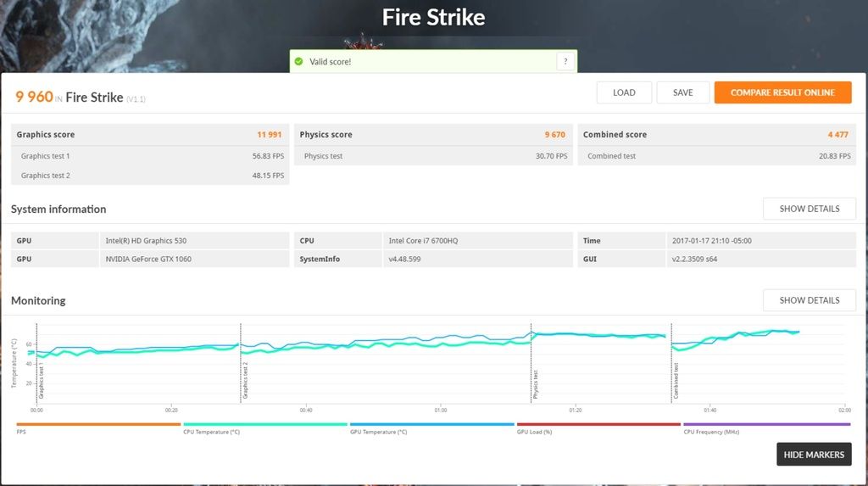Click the Graphics score value 11 991

[269, 135]
